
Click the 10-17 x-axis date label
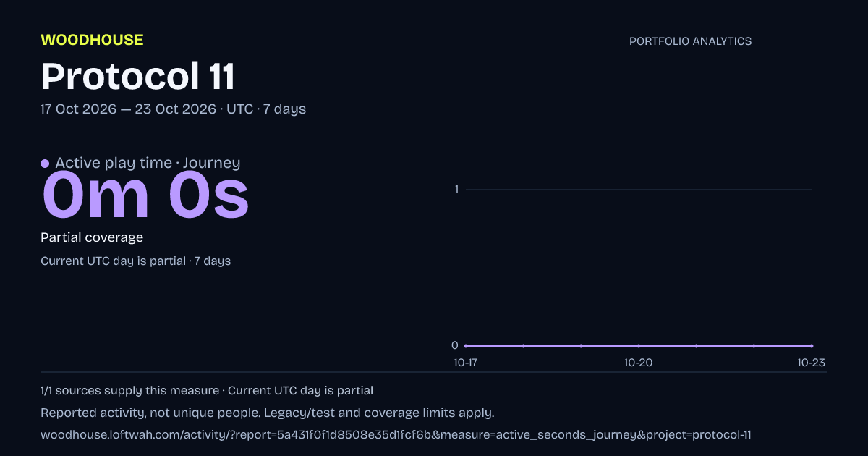465,363
